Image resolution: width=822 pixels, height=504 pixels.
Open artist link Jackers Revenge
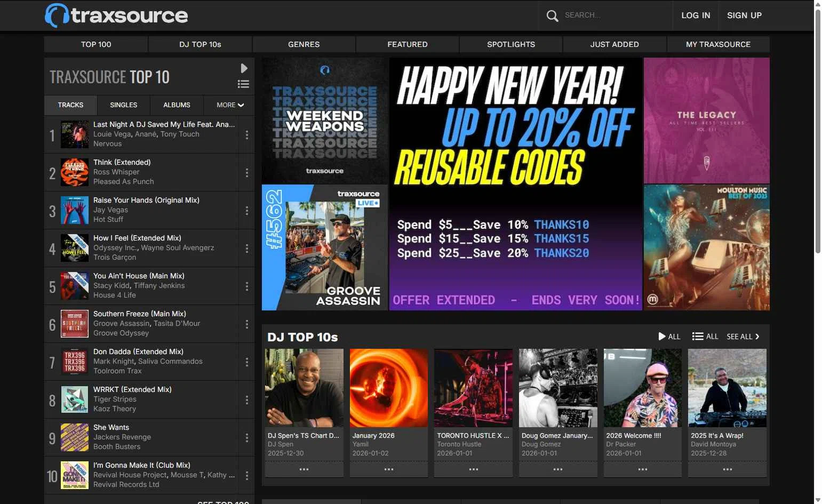point(122,437)
